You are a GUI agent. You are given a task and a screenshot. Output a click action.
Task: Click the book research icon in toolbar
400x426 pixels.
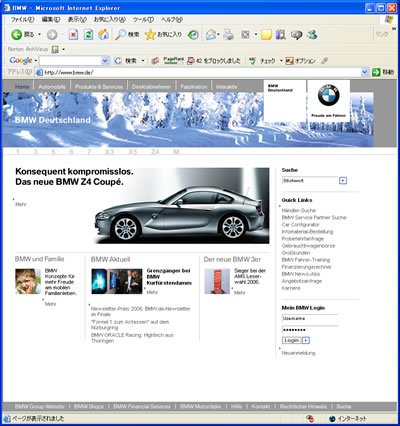(281, 34)
